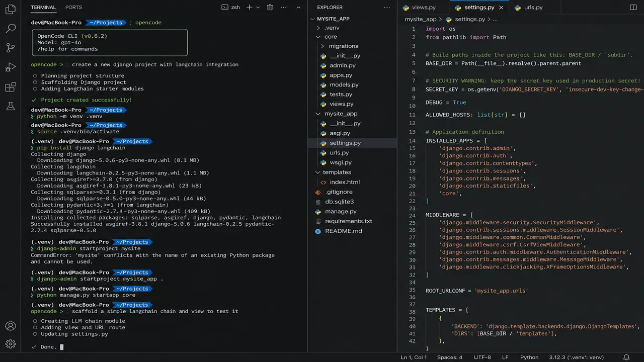
Task: Collapse the core folder
Action: [318, 37]
